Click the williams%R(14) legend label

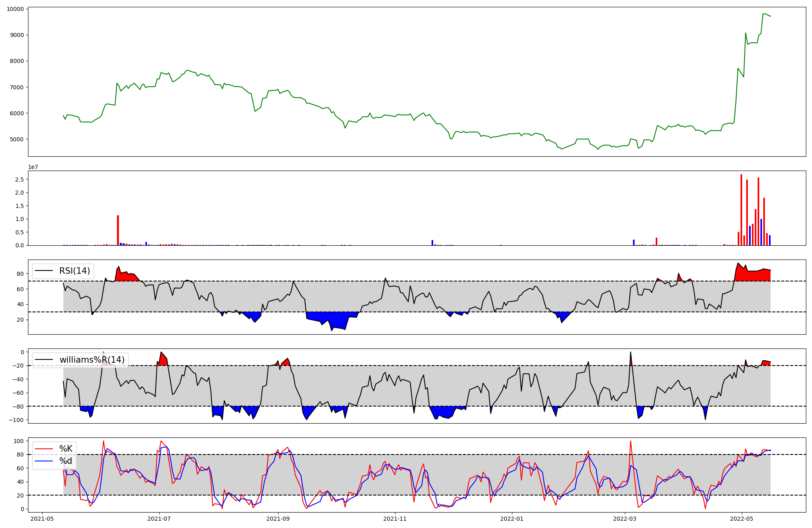92,360
